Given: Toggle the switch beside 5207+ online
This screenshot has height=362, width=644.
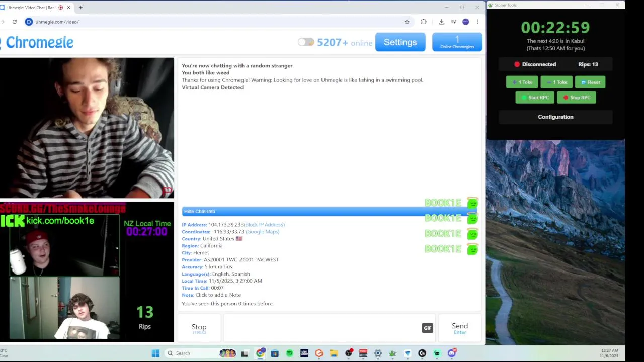Looking at the screenshot, I should coord(305,42).
